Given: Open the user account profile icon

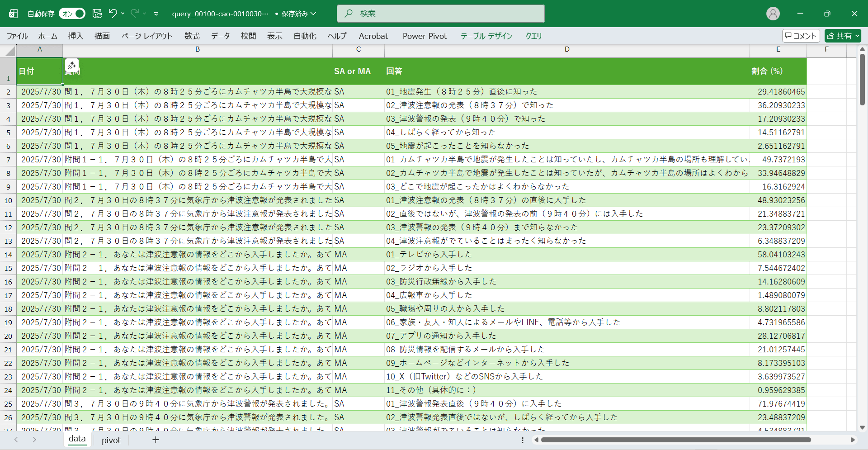Looking at the screenshot, I should (x=773, y=14).
